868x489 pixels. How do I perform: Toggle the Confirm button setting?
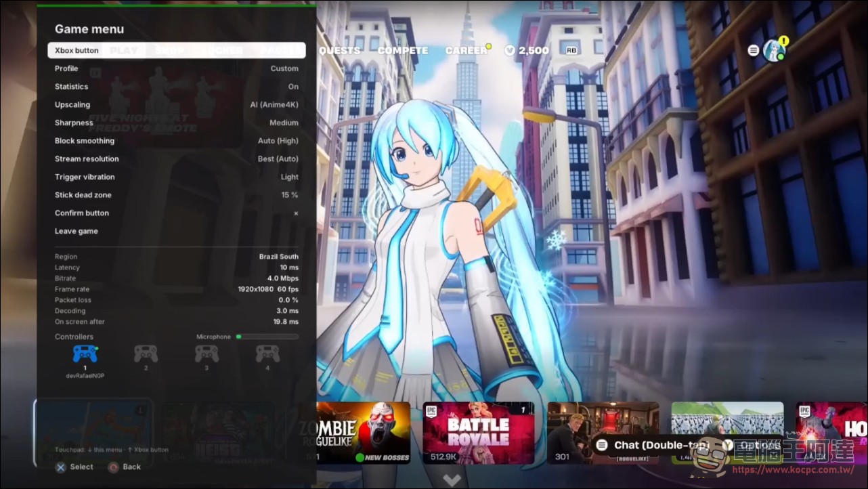pyautogui.click(x=177, y=213)
